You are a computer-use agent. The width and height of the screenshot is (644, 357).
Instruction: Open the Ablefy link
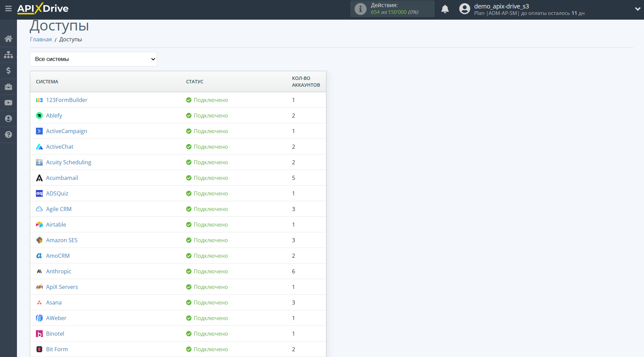coord(54,115)
